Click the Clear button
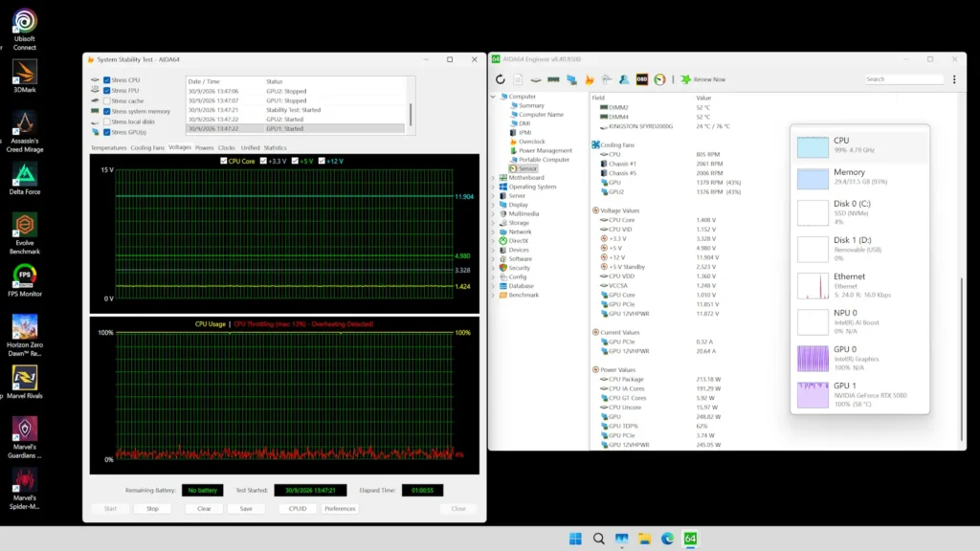The image size is (980, 551). pyautogui.click(x=205, y=509)
